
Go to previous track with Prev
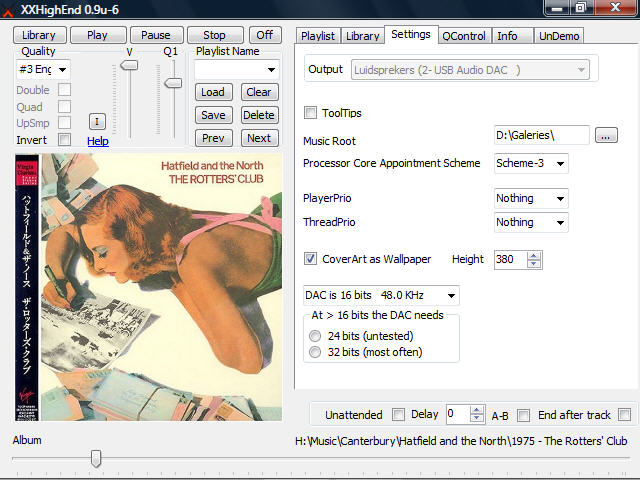click(x=213, y=138)
